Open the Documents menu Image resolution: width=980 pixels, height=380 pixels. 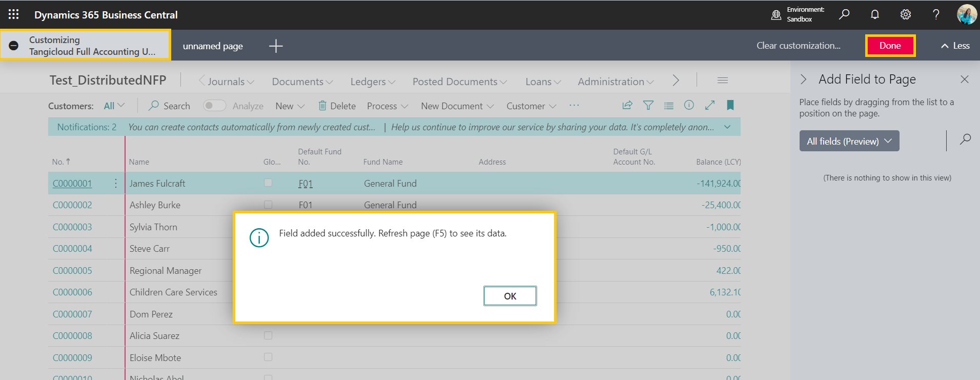(302, 82)
